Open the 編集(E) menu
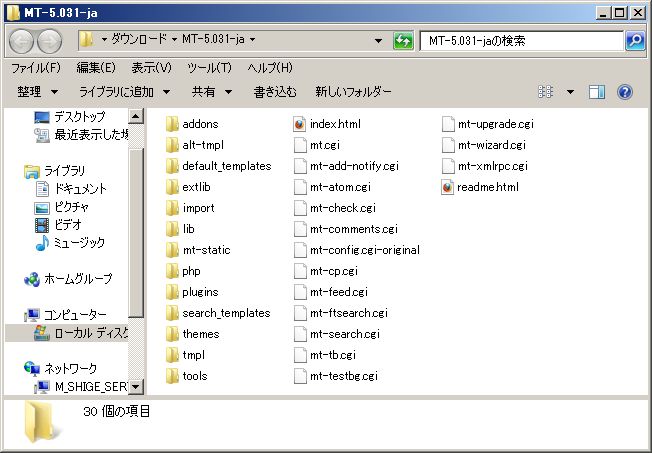 (x=96, y=68)
